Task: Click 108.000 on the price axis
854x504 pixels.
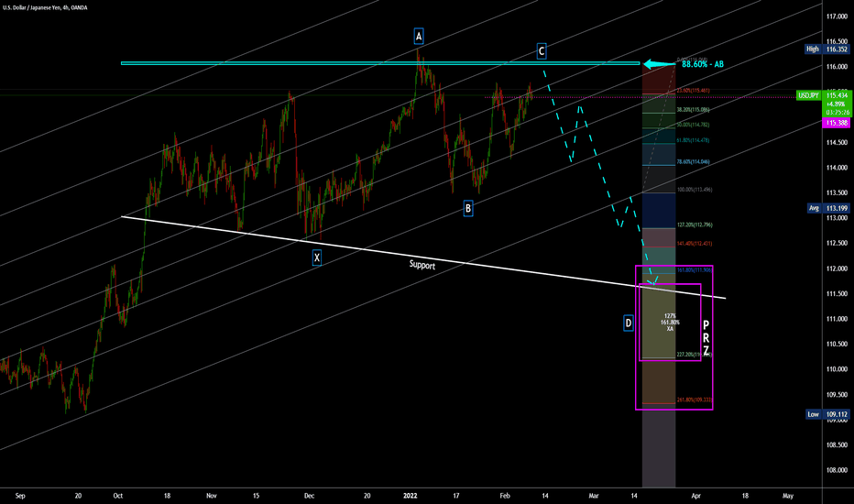Action: click(x=837, y=470)
